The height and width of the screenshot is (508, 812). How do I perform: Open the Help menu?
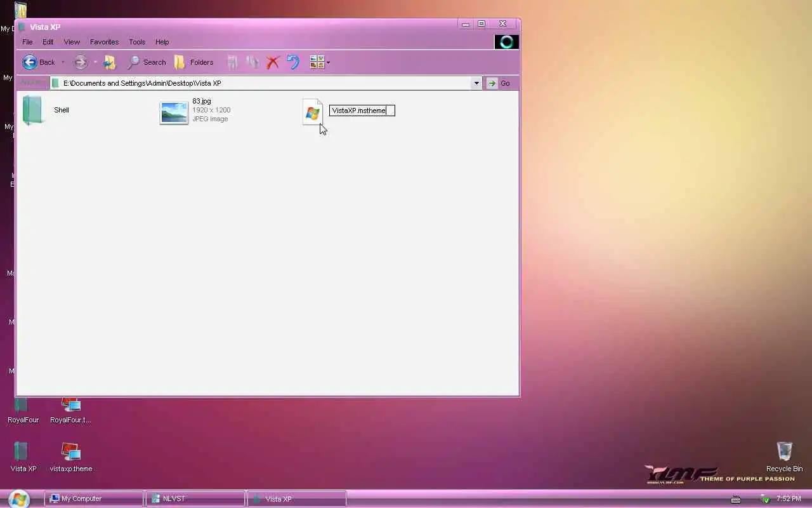tap(162, 42)
